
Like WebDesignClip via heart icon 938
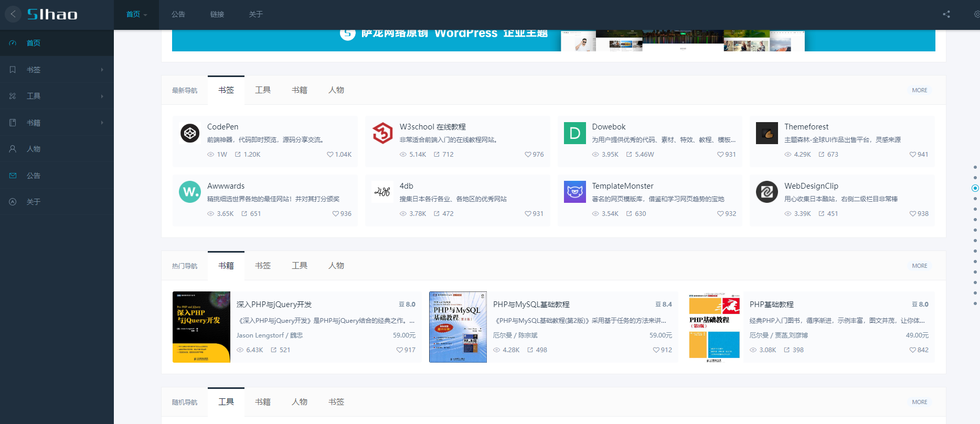coord(913,214)
